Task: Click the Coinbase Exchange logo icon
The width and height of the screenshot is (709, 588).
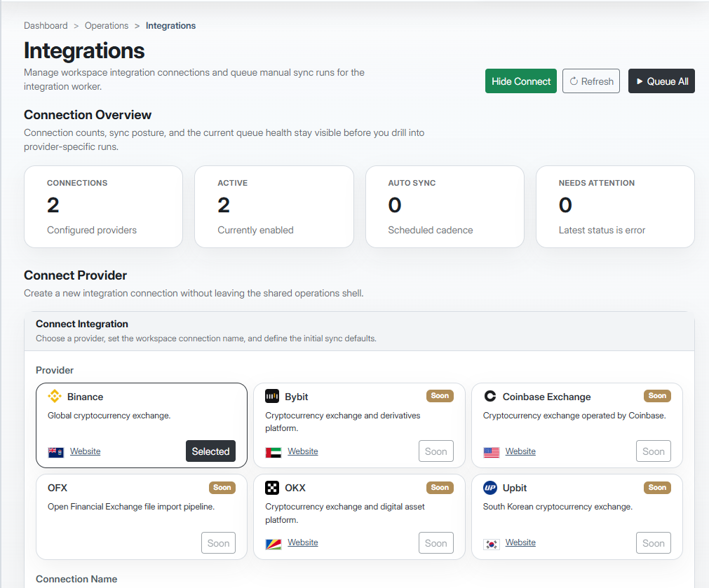Action: (x=489, y=396)
